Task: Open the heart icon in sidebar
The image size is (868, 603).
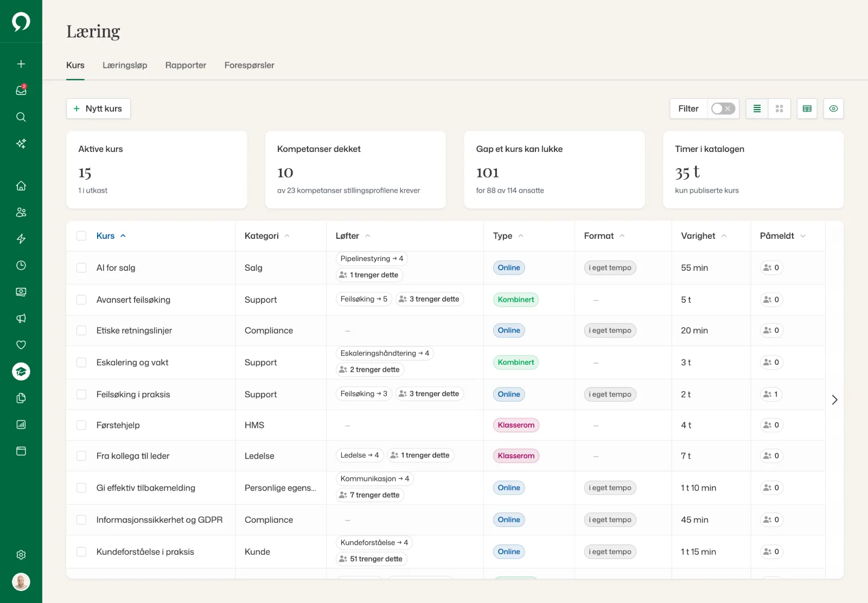Action: pos(21,345)
